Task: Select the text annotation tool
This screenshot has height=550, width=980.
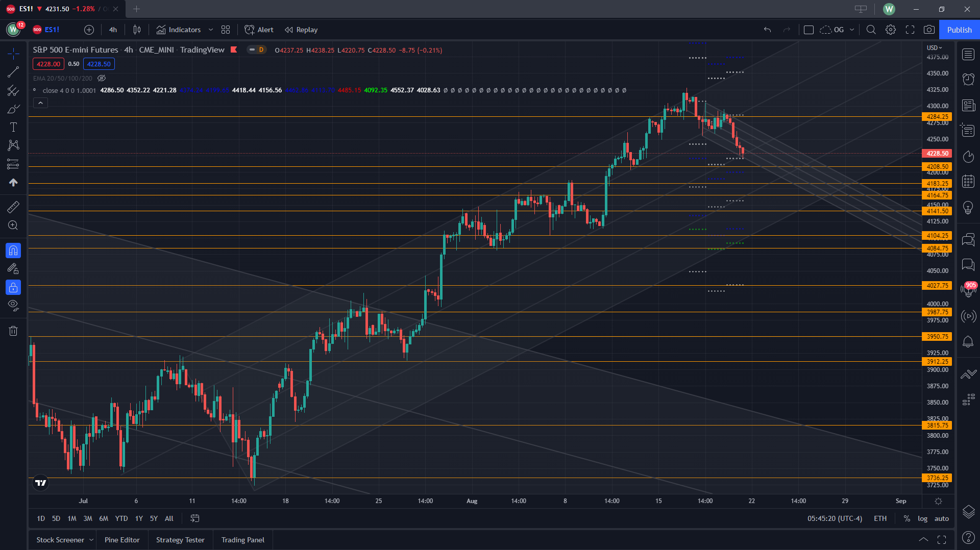Action: point(13,127)
